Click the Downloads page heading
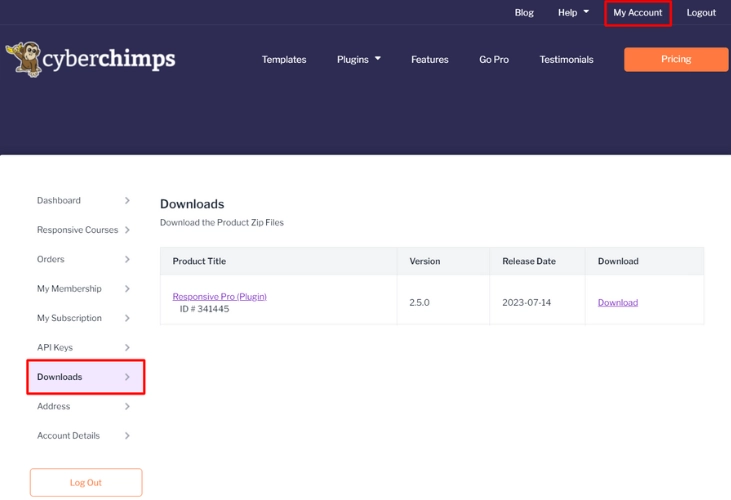 (x=192, y=204)
